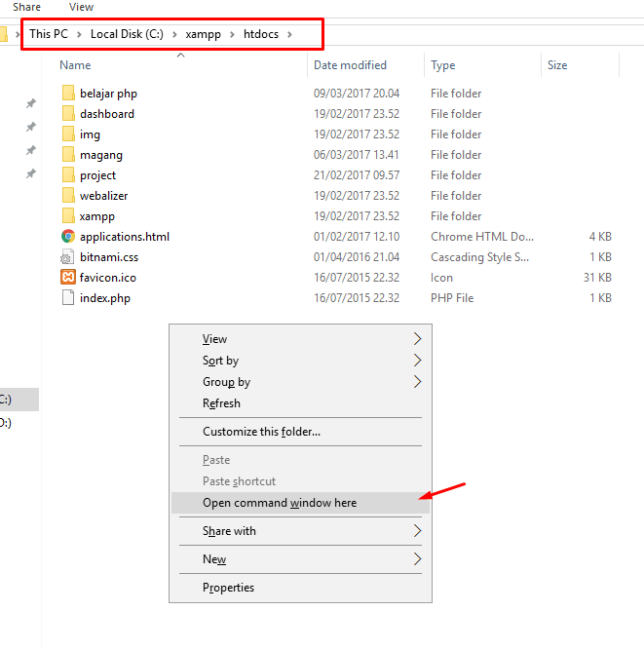Image resolution: width=644 pixels, height=649 pixels.
Task: Click This PC in the address bar
Action: click(x=49, y=34)
